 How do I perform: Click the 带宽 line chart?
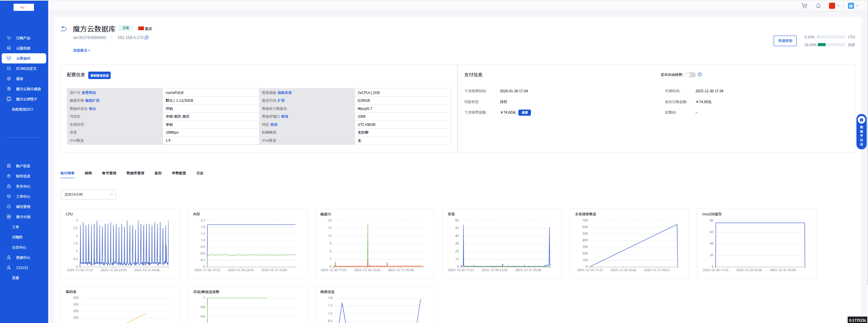[502, 244]
